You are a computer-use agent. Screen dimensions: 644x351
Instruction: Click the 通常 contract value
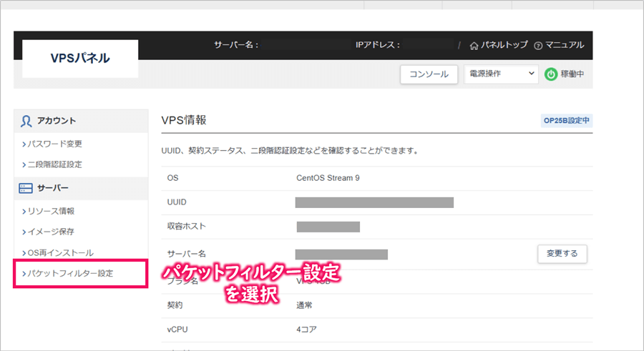click(x=304, y=305)
